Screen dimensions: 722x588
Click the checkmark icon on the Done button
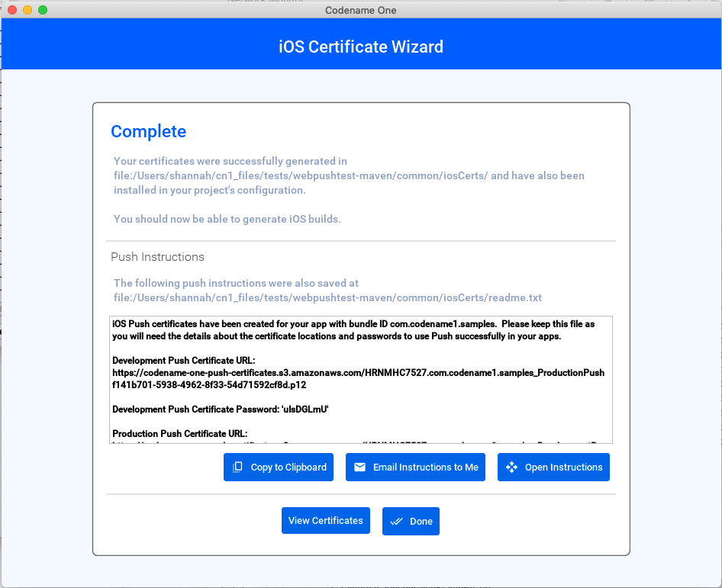pos(396,521)
